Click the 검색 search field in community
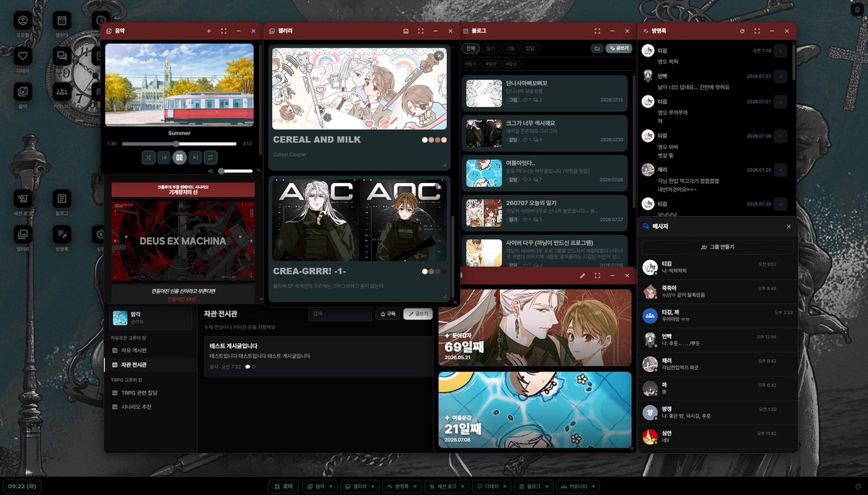The height and width of the screenshot is (495, 868). click(x=339, y=314)
